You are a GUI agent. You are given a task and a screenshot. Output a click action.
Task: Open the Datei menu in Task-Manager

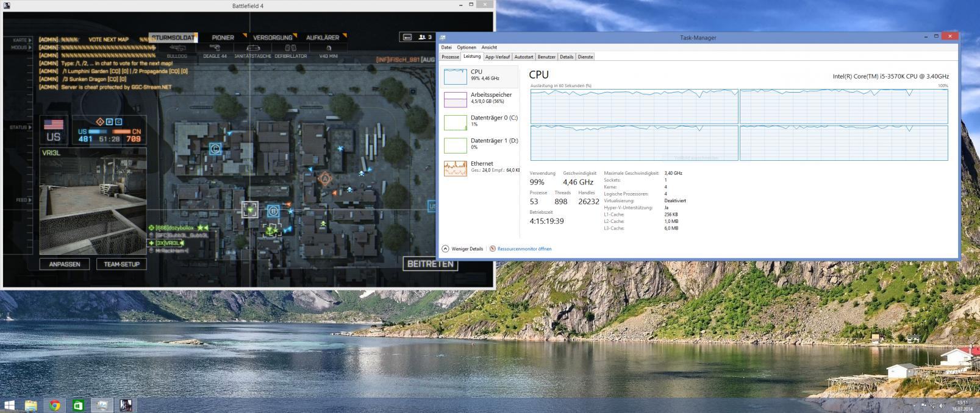(x=446, y=47)
